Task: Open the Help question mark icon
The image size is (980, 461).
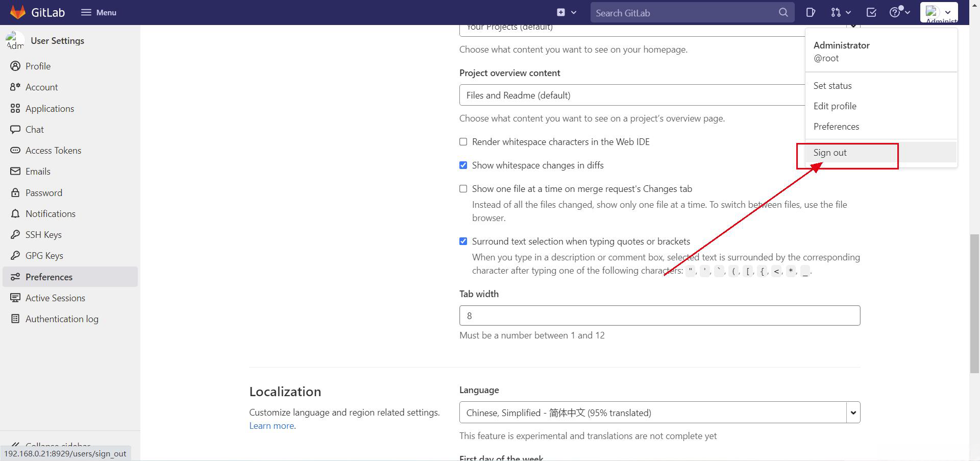Action: (x=899, y=12)
